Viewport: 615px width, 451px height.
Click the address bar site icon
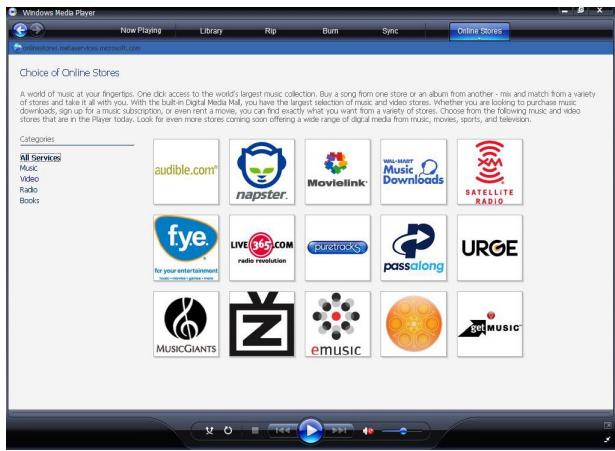pos(17,47)
